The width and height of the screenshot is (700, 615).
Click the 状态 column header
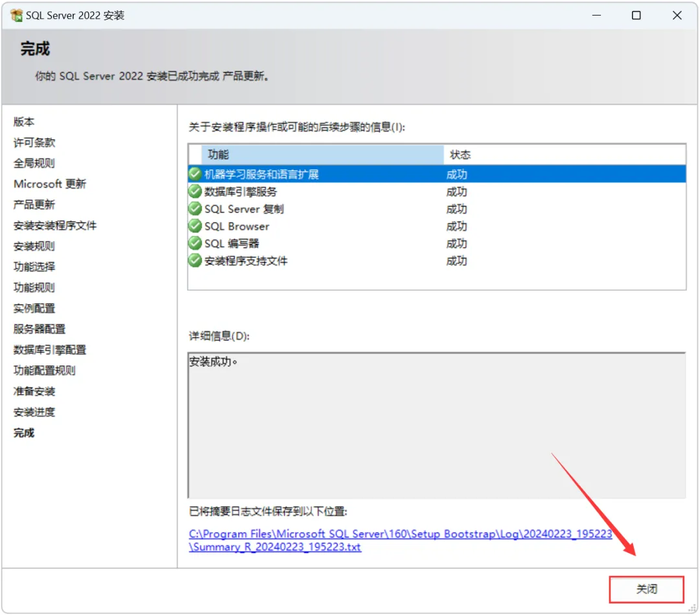pos(565,154)
